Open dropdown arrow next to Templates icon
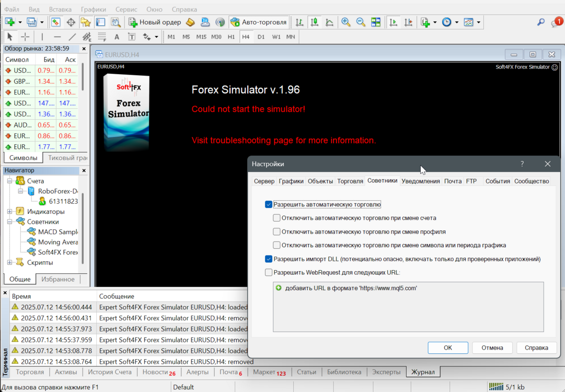 click(479, 22)
